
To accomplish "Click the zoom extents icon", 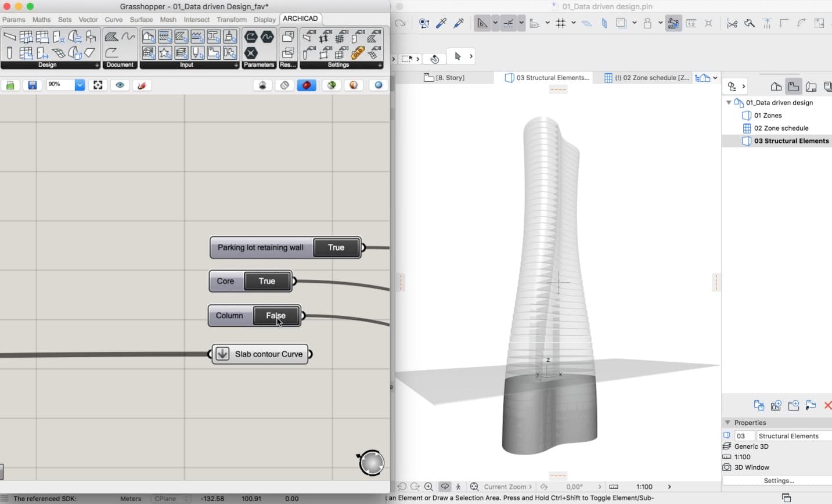I will click(98, 85).
